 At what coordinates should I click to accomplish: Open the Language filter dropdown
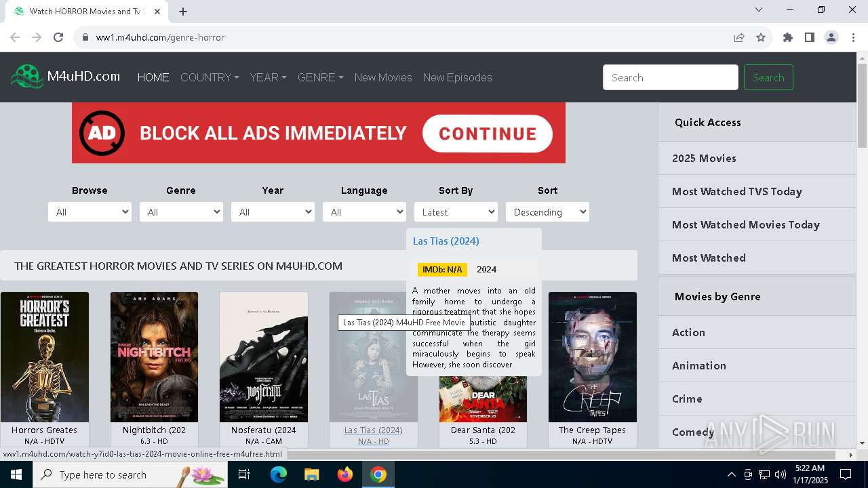coord(364,212)
